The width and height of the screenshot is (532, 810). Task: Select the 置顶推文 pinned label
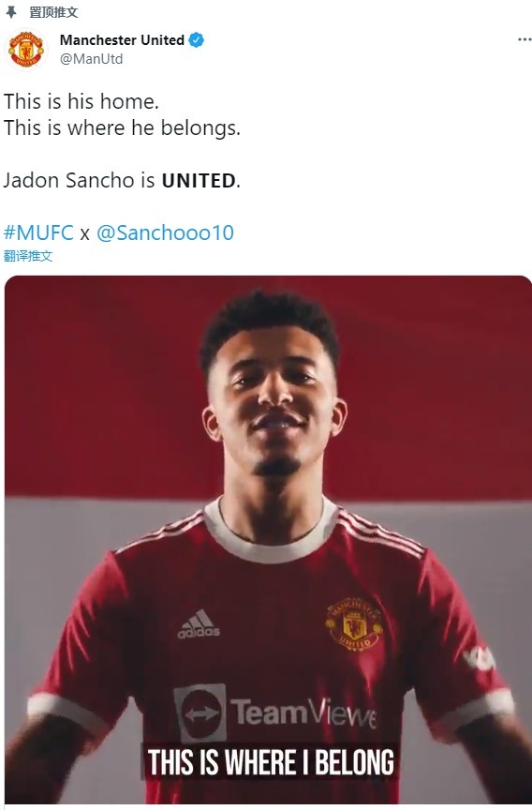(53, 12)
